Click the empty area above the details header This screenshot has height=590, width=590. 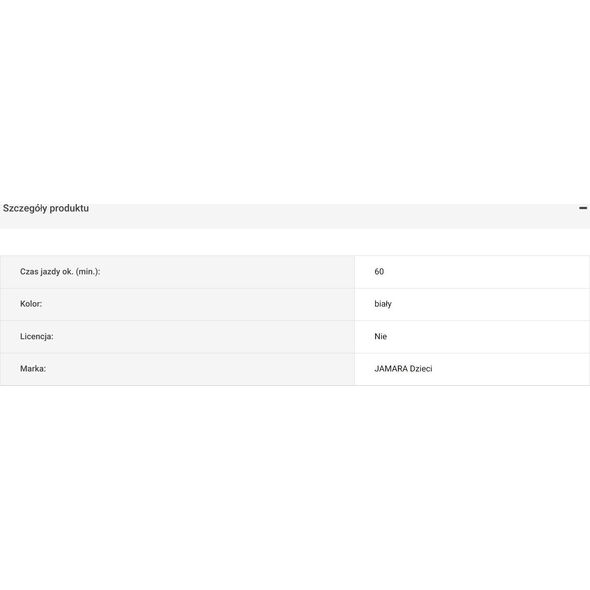click(x=295, y=102)
